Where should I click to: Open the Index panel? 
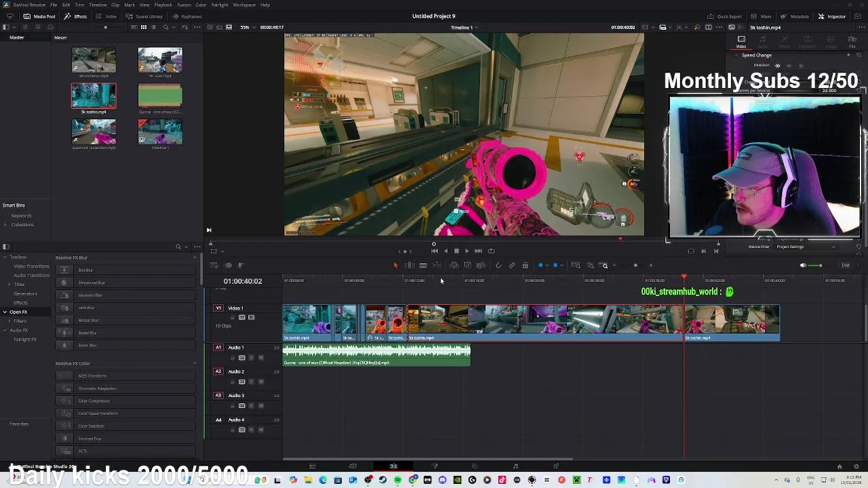[106, 16]
